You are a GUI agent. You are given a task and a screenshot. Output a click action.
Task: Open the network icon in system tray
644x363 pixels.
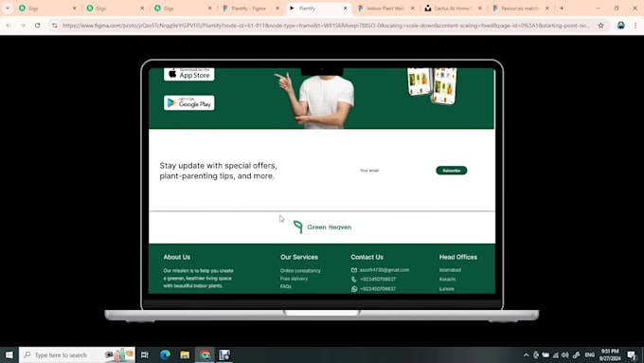pos(555,354)
